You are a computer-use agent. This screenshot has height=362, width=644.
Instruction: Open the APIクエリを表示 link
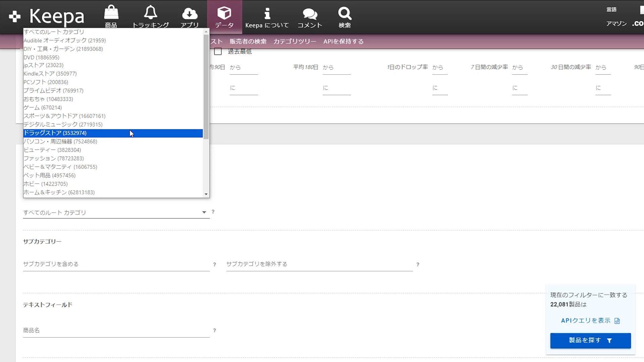coord(586,321)
